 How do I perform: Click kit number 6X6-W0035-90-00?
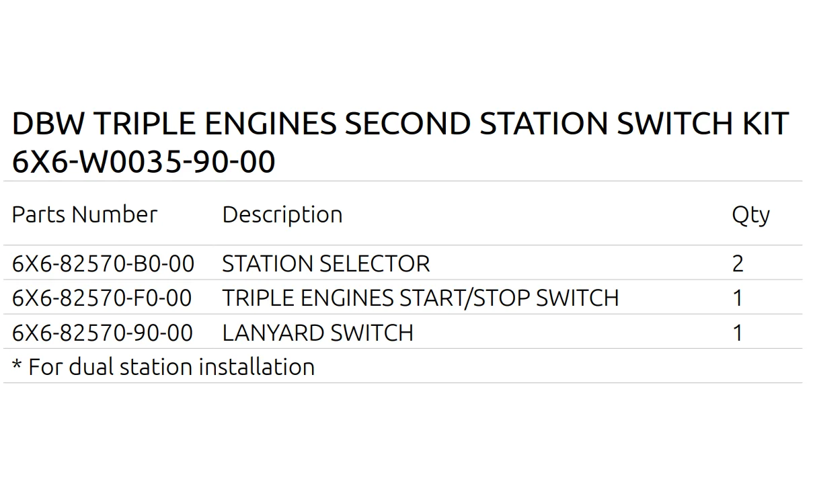144,162
